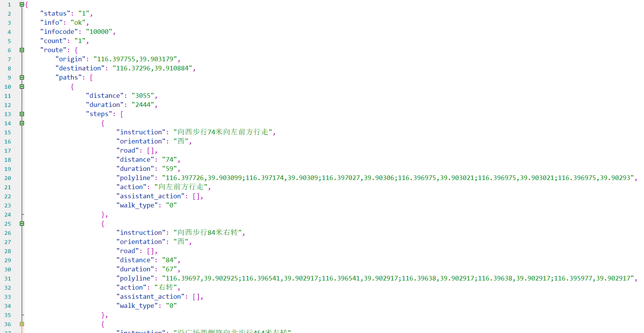
Task: Place cursor on the "destination" coordinates value
Action: pyautogui.click(x=152, y=68)
